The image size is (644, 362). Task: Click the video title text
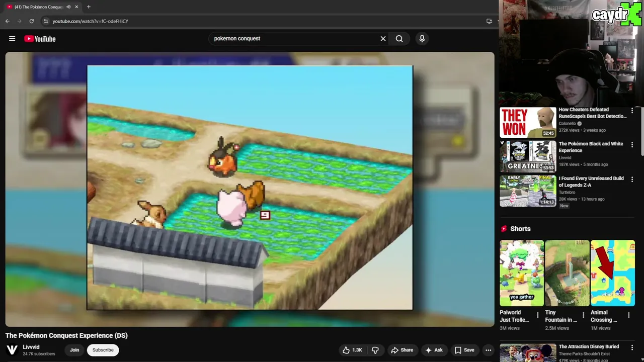click(66, 335)
